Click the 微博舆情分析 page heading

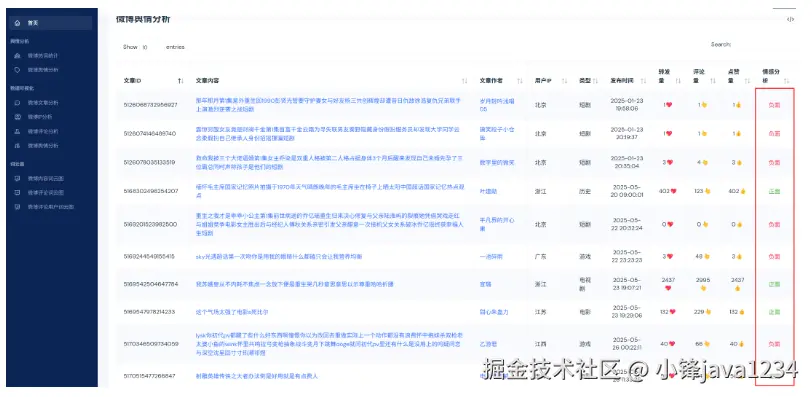(x=143, y=20)
